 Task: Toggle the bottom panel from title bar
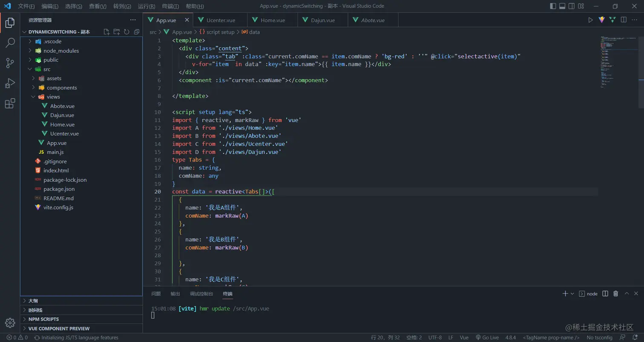[x=562, y=6]
